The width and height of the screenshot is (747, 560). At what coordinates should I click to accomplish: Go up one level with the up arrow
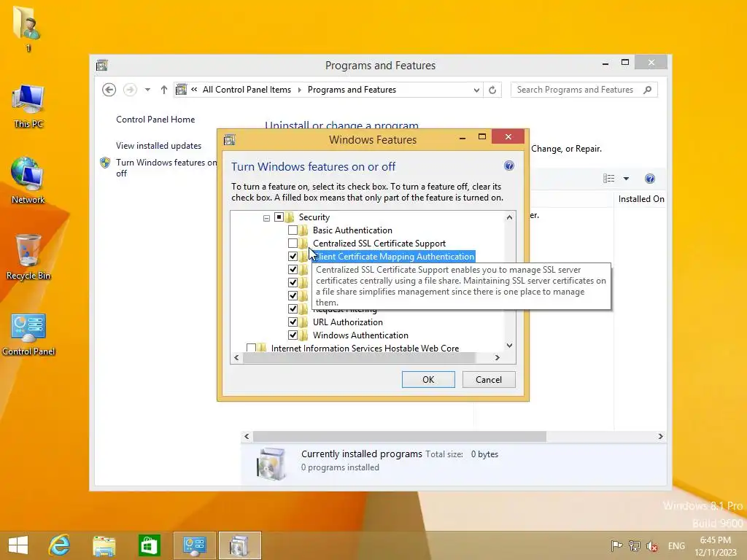tap(164, 90)
